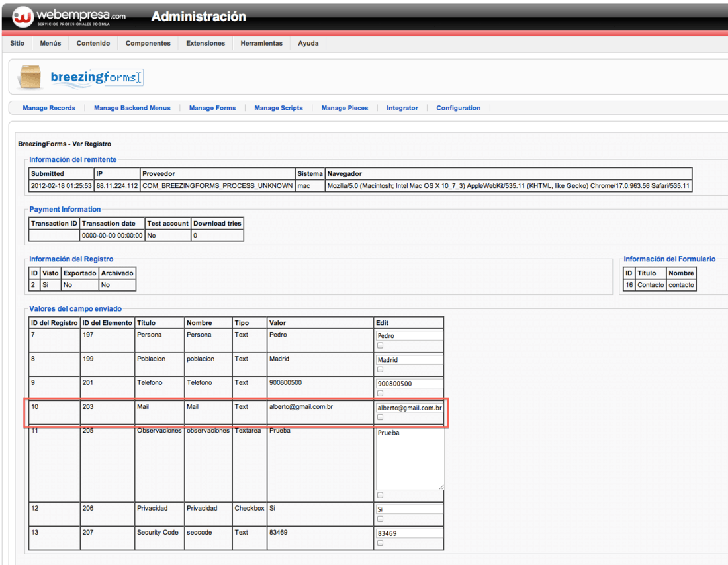Image resolution: width=728 pixels, height=565 pixels.
Task: Toggle the checkbox under the Pedro edit field
Action: [381, 345]
